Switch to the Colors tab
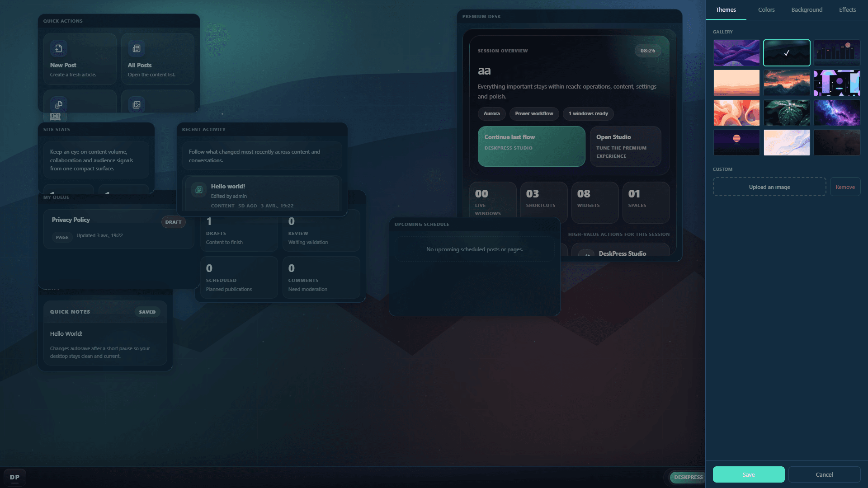This screenshot has width=868, height=488. tap(766, 9)
